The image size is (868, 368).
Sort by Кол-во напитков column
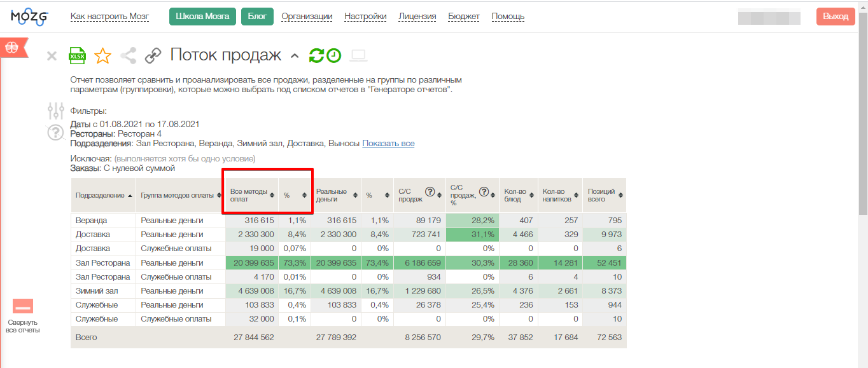[560, 195]
